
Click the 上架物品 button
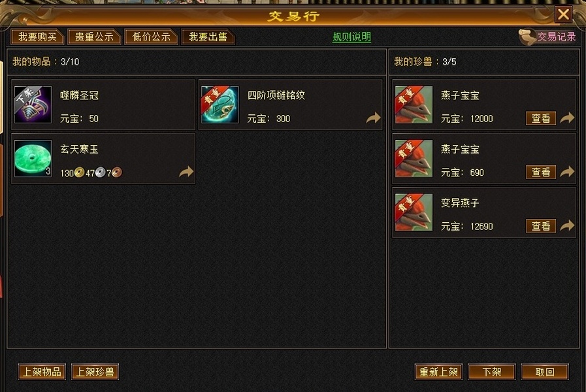pyautogui.click(x=42, y=372)
